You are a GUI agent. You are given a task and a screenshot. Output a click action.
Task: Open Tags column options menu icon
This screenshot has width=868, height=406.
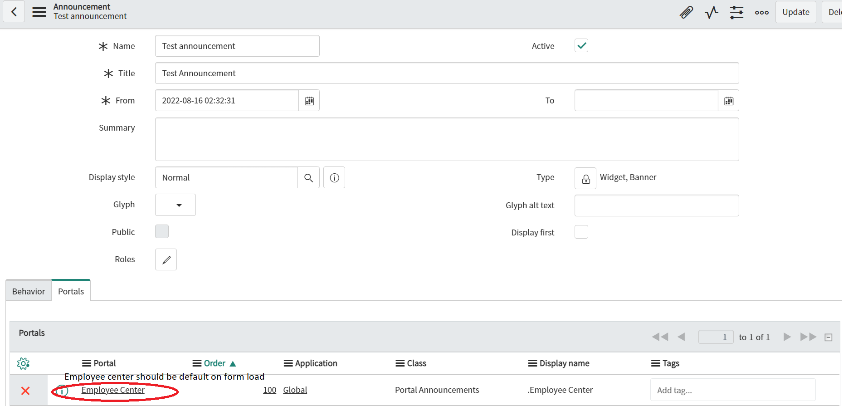(655, 363)
